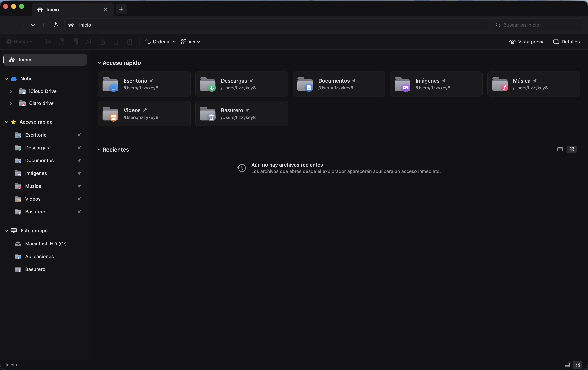This screenshot has width=588, height=370.
Task: Click the Inicio address bar
Action: click(x=276, y=25)
